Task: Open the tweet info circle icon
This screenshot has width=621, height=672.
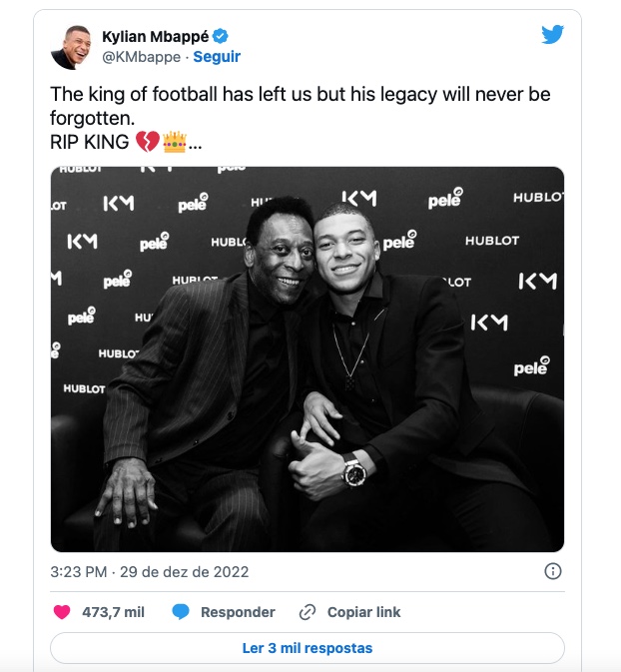Action: 552,572
